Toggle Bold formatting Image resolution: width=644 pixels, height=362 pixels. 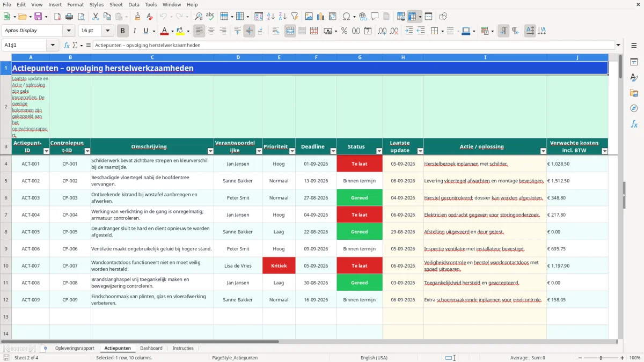coord(122,31)
